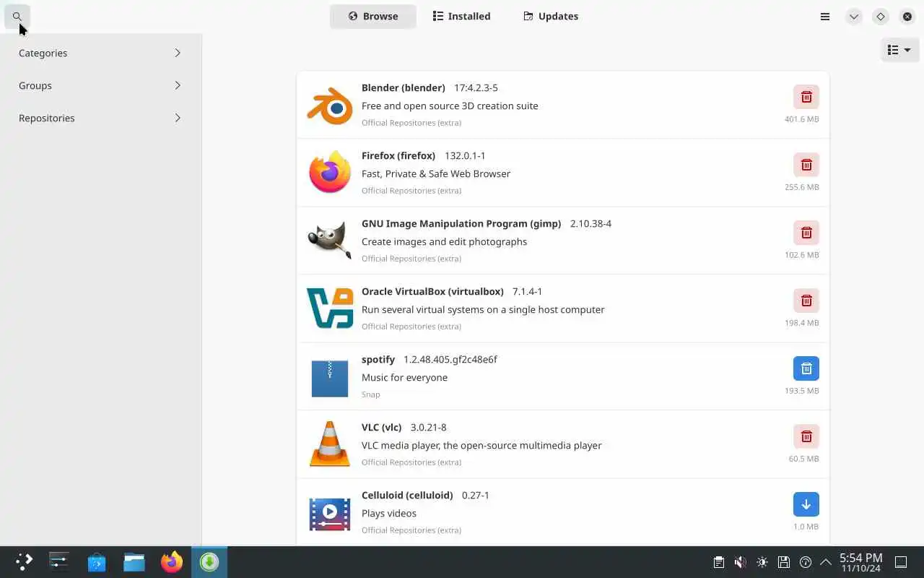
Task: Remove VirtualBox using its trash button
Action: 806,301
